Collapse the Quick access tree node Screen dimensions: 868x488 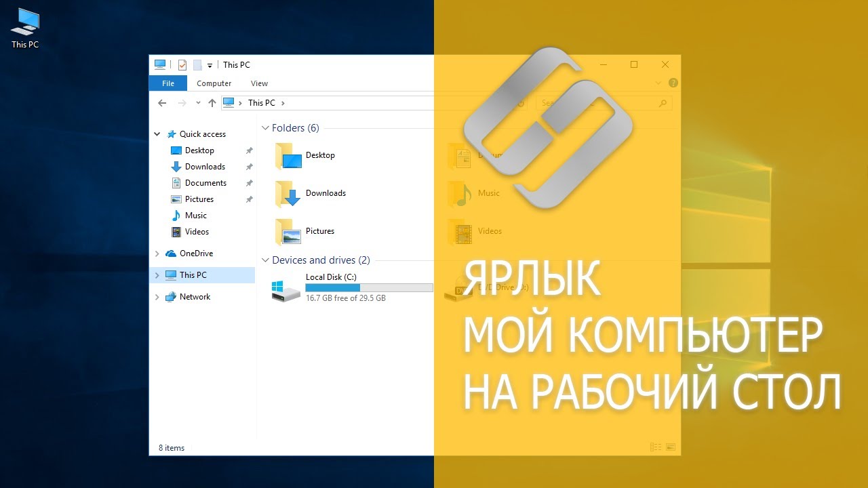(157, 134)
